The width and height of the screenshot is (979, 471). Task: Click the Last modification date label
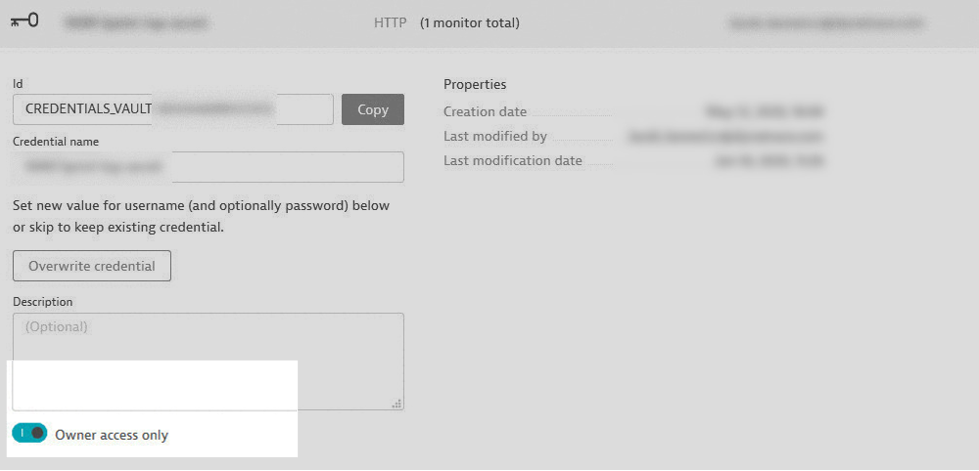[513, 161]
